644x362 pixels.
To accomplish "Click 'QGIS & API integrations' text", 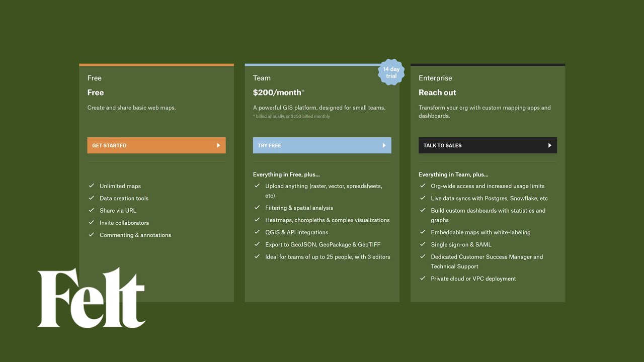I will click(x=296, y=232).
